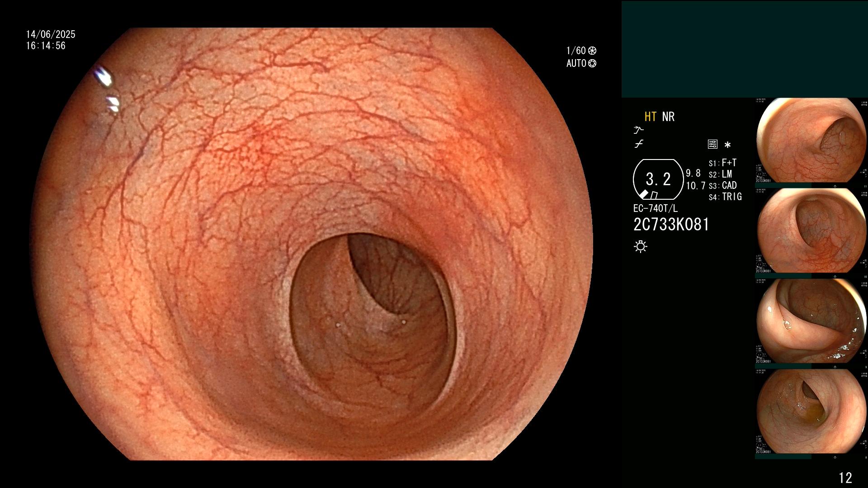Screen dimensions: 868x488
Task: Click the asterisk indicator icon
Action: click(727, 145)
